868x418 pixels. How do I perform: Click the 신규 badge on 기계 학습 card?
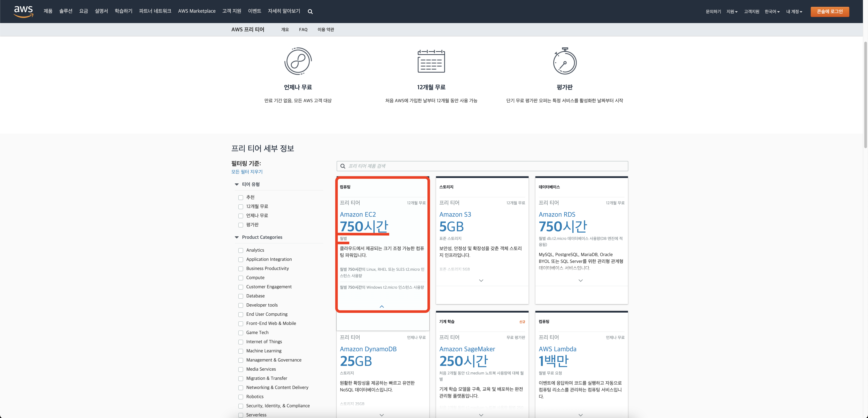pyautogui.click(x=522, y=322)
